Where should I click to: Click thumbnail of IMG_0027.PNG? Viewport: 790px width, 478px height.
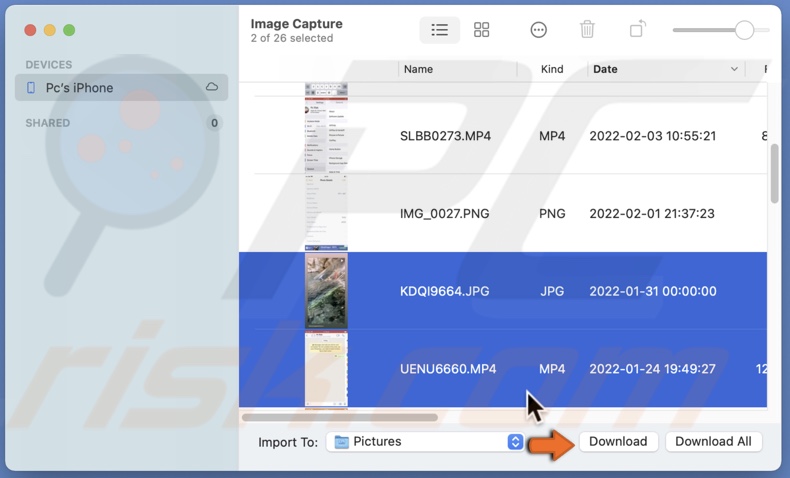coord(326,214)
